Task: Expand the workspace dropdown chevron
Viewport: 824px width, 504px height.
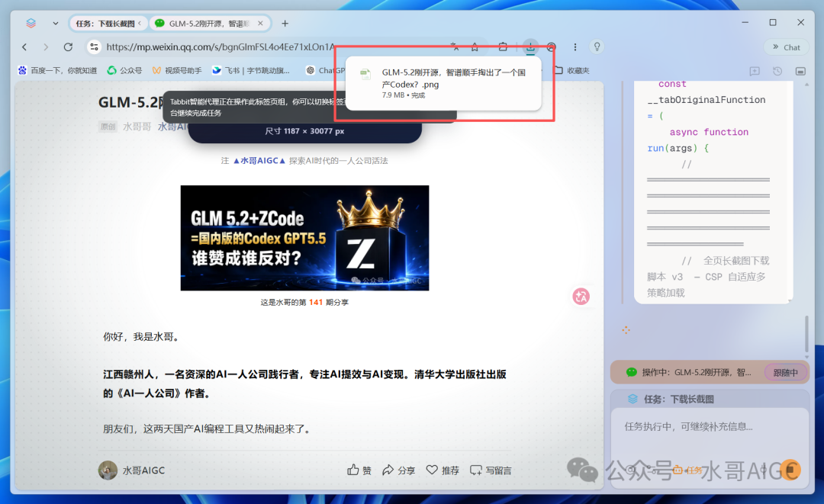Action: coord(55,24)
